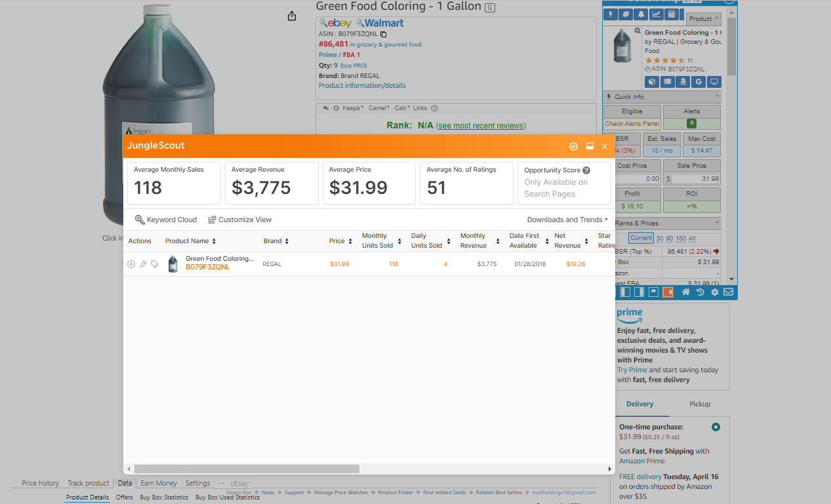Click the box package icon button
The image size is (831, 504).
[651, 82]
